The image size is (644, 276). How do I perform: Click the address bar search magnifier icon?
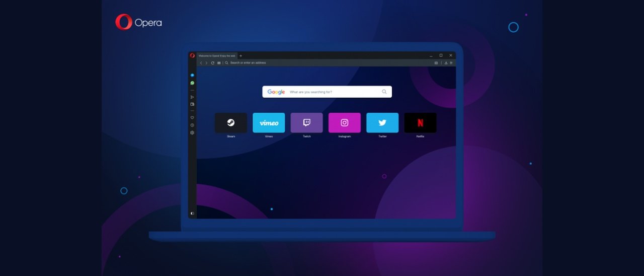(x=227, y=63)
